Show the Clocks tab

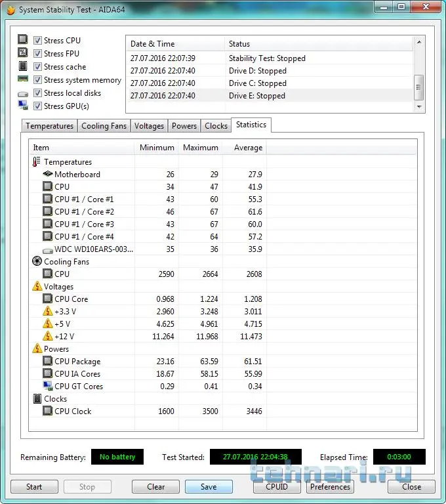click(216, 126)
